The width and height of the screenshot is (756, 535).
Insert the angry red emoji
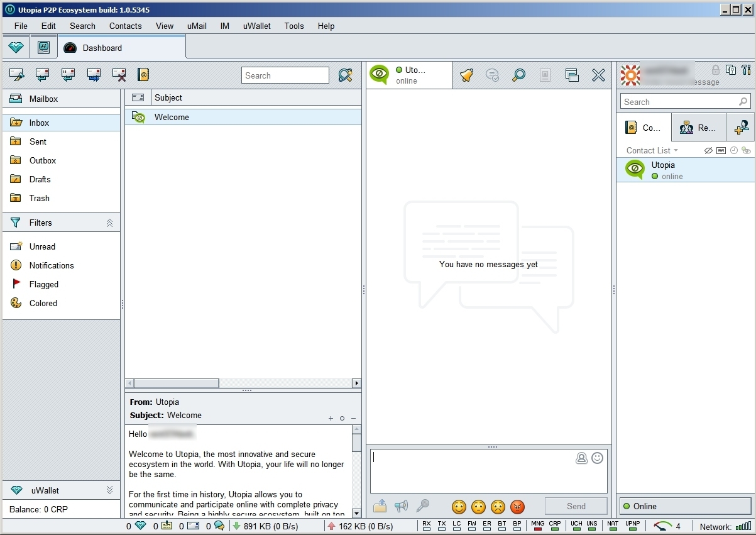tap(517, 507)
